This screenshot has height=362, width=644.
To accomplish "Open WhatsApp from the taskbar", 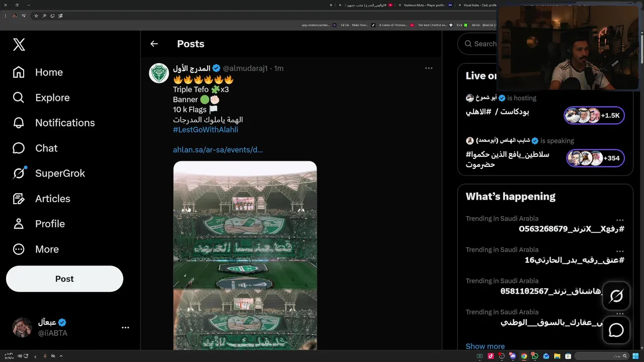I will click(x=534, y=356).
